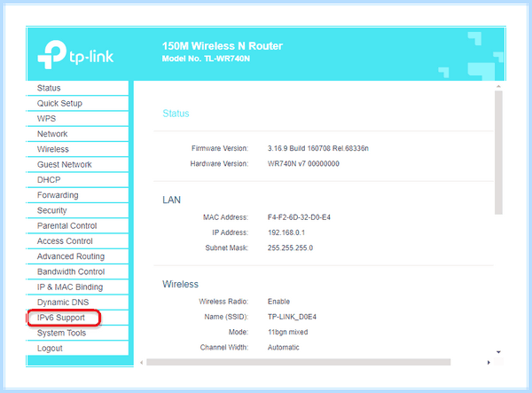Select DHCP in the sidebar
Image resolution: width=532 pixels, height=393 pixels.
49,179
